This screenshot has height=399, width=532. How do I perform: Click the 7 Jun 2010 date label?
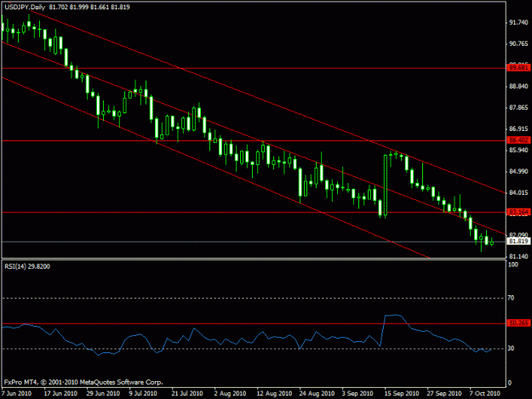pyautogui.click(x=16, y=394)
